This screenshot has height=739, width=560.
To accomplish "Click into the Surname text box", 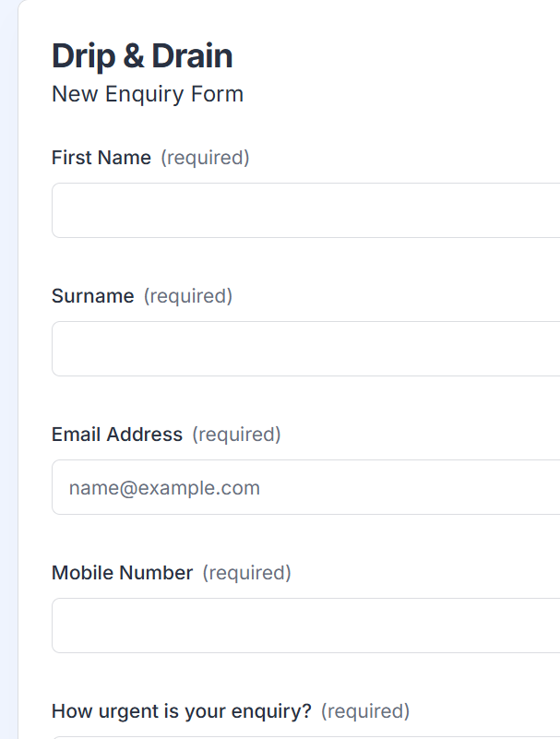I will click(306, 349).
